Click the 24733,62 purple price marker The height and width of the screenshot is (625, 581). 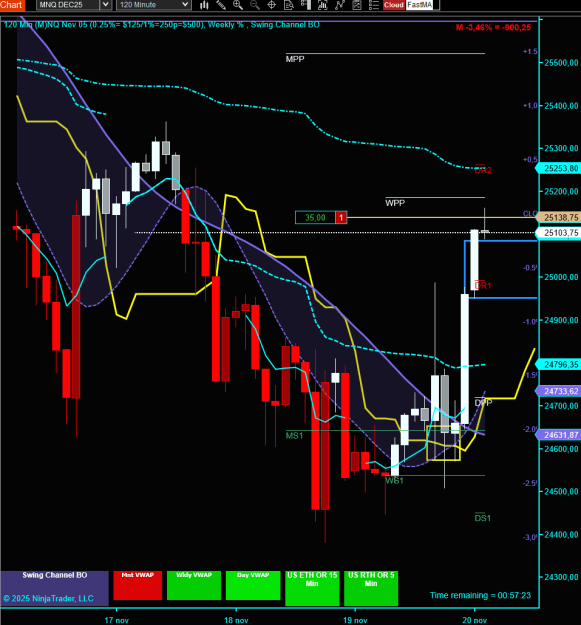559,391
